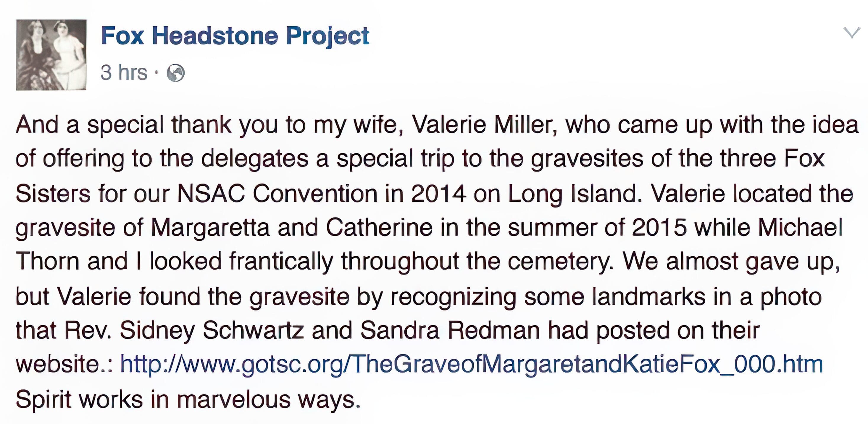Click the year 2014 in the post
The width and height of the screenshot is (868, 424).
pyautogui.click(x=438, y=194)
